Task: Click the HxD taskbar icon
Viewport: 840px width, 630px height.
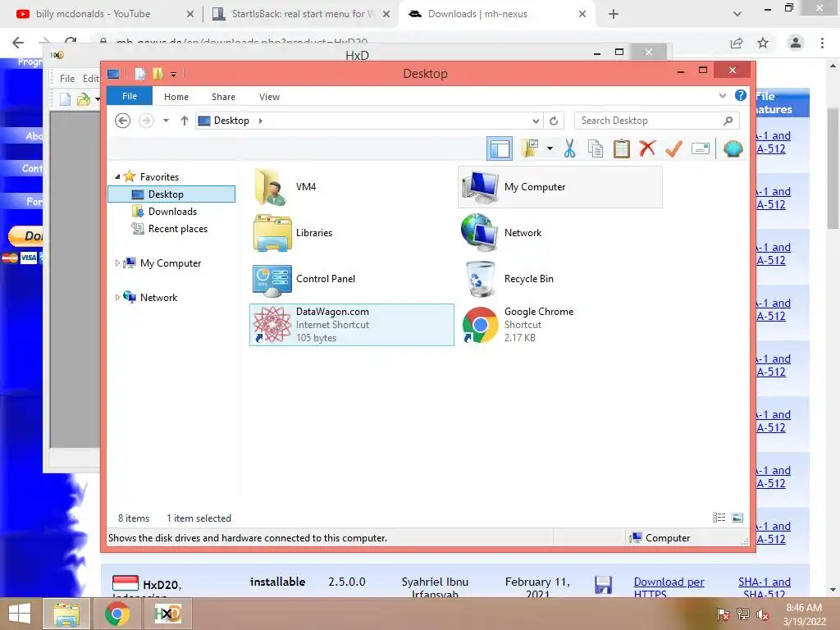Action: [167, 614]
